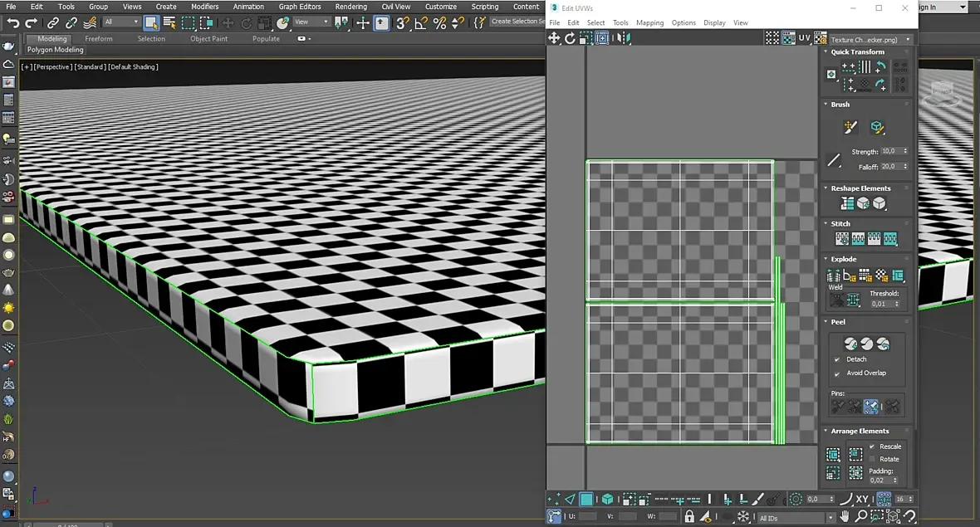Open the Mapping menu in Edit UVWs
Screen dimensions: 980x527
click(650, 22)
